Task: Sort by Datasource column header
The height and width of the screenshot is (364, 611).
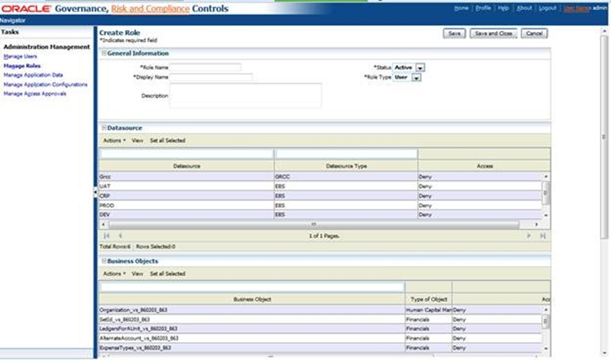Action: (187, 167)
